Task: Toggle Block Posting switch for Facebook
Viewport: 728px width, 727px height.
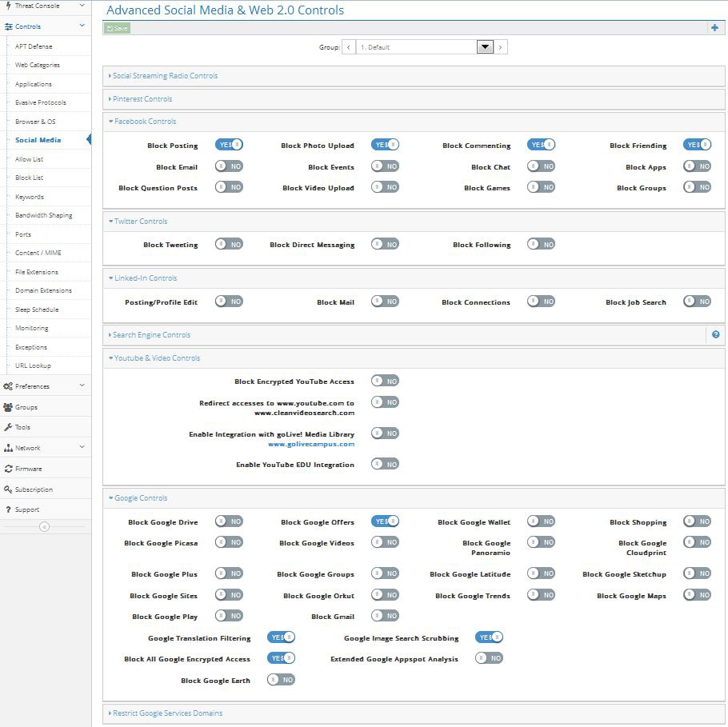Action: point(229,145)
